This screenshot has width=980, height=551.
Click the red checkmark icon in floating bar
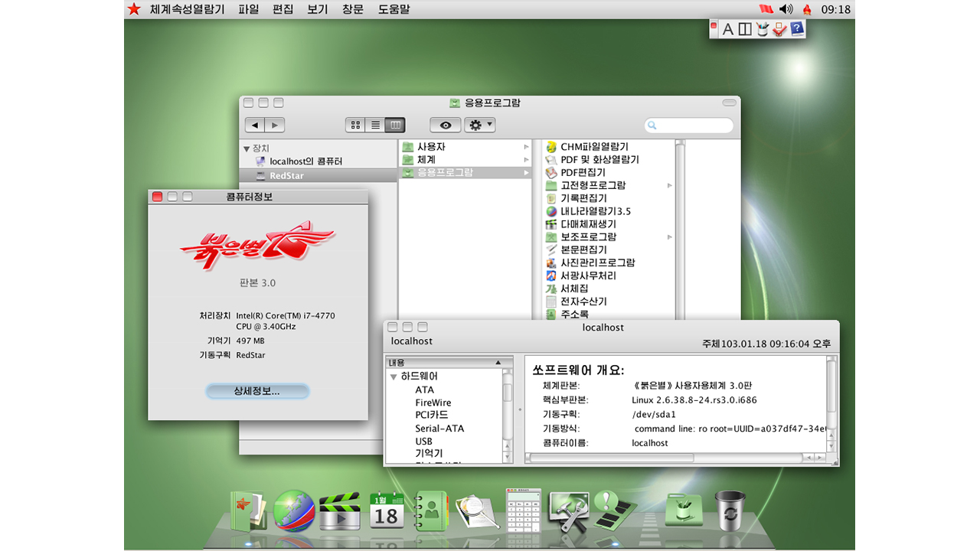[x=779, y=29]
